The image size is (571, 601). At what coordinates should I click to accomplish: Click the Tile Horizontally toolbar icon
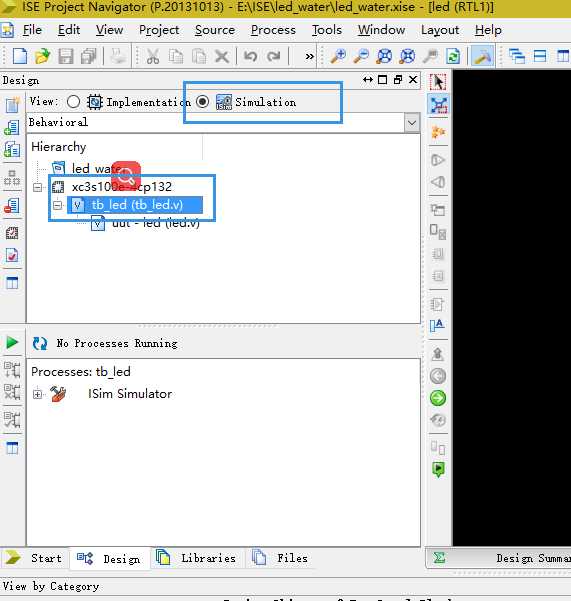coord(540,56)
